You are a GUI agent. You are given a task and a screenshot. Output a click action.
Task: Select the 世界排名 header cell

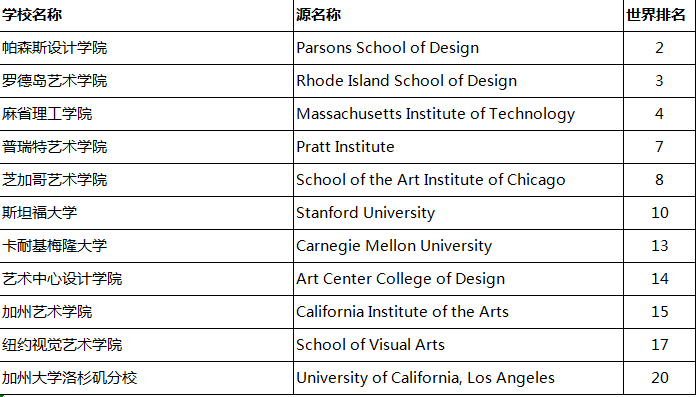(659, 15)
